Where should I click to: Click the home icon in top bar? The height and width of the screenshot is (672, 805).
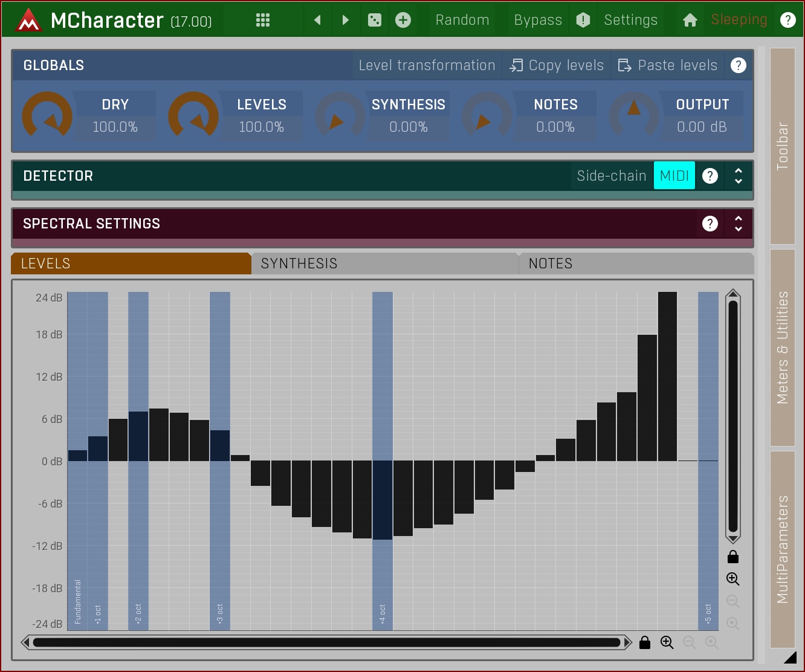pos(690,20)
